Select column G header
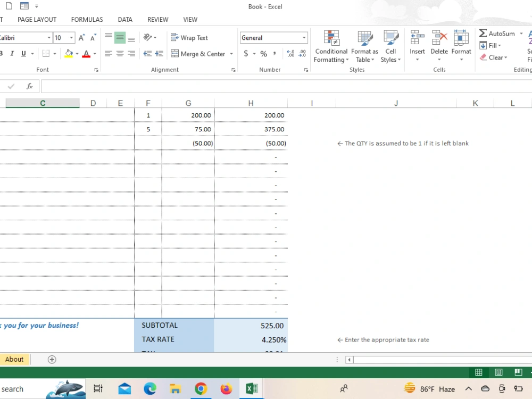 click(x=188, y=103)
